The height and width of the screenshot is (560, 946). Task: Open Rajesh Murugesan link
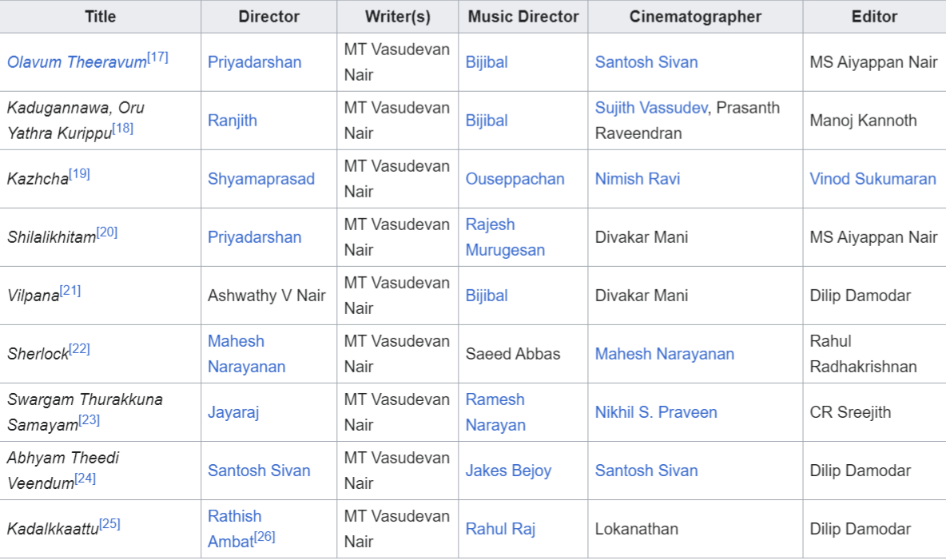[x=505, y=237]
